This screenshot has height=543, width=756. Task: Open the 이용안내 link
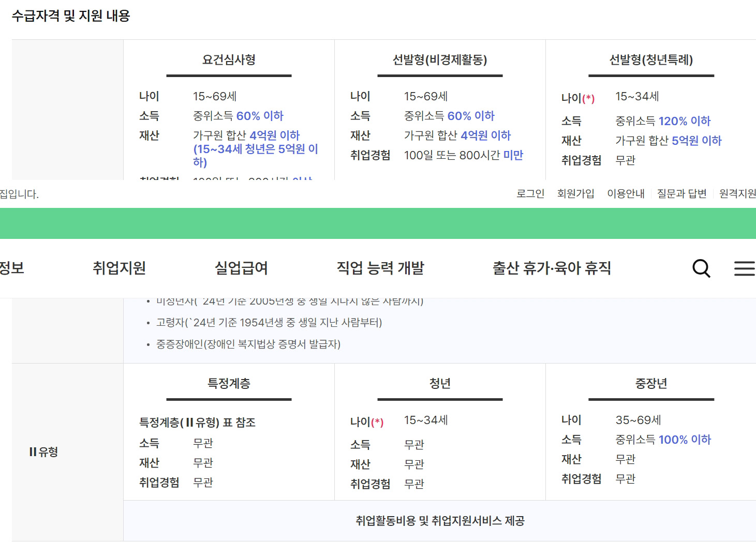pos(626,193)
